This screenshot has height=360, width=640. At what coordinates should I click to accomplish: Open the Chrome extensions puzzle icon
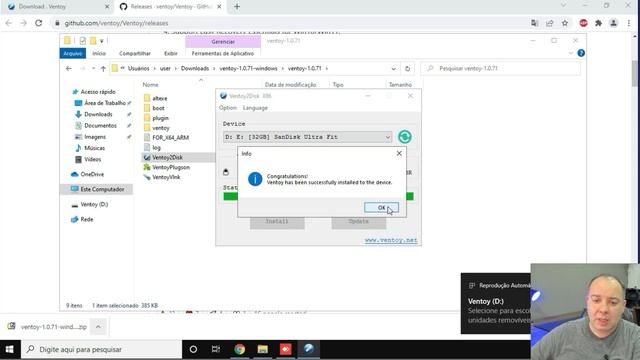pyautogui.click(x=598, y=23)
